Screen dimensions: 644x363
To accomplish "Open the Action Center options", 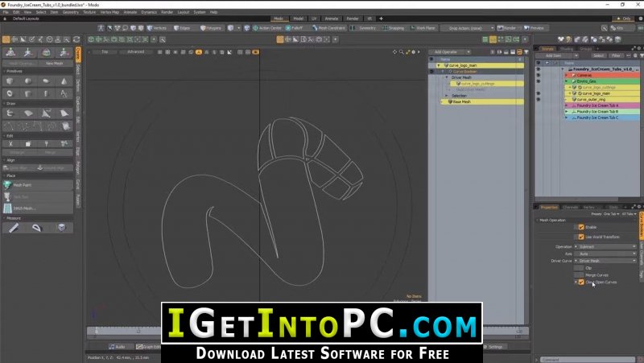I will 267,28.
